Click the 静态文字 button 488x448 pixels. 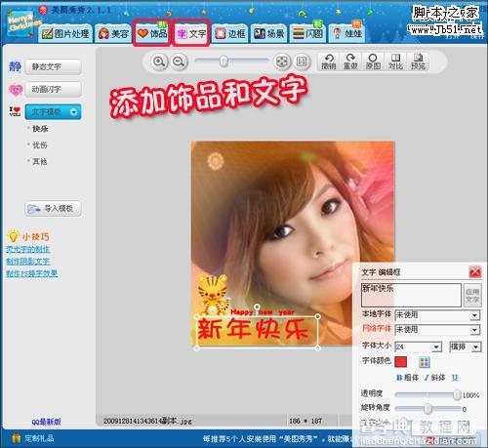(53, 67)
